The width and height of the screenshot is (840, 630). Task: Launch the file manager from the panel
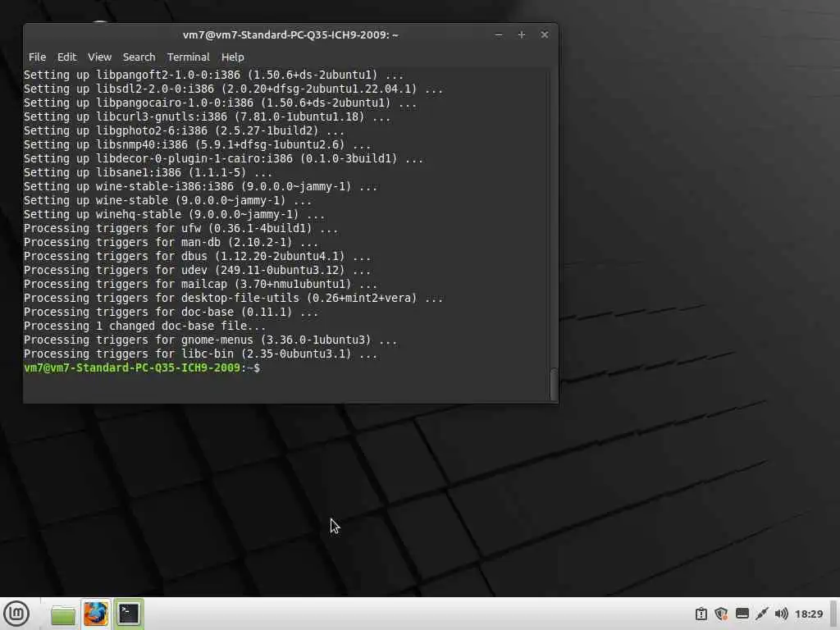62,614
